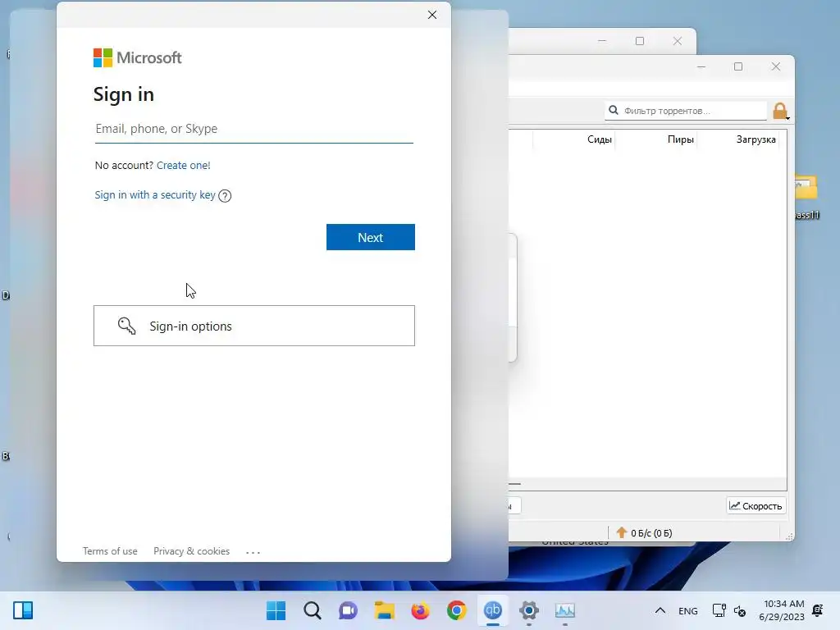The image size is (840, 630).
Task: Click the lock icon in qBittorrent toolbar
Action: click(x=781, y=111)
